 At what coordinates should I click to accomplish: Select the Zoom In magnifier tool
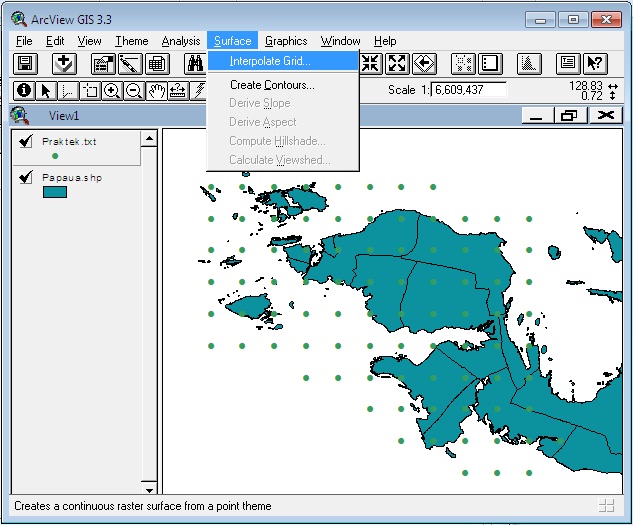[112, 90]
